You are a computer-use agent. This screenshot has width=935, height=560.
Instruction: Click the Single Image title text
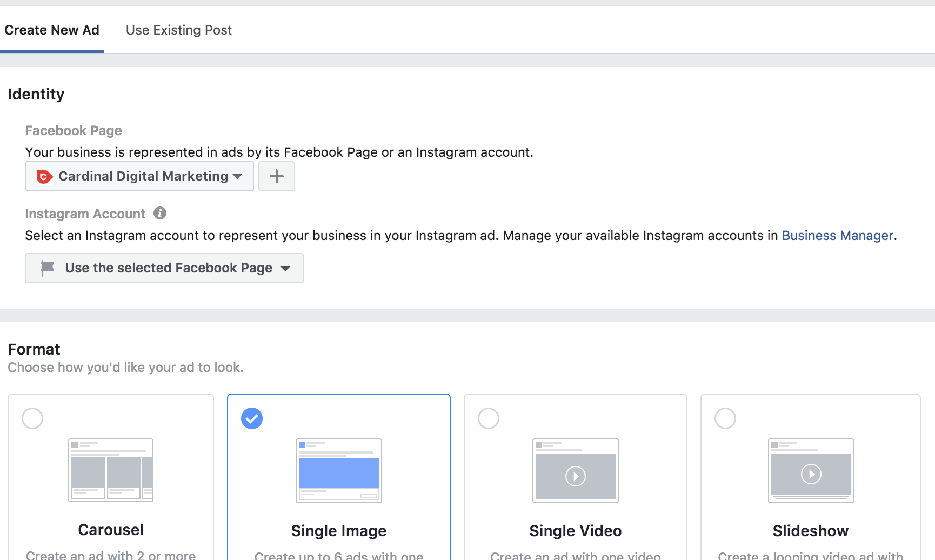(339, 531)
